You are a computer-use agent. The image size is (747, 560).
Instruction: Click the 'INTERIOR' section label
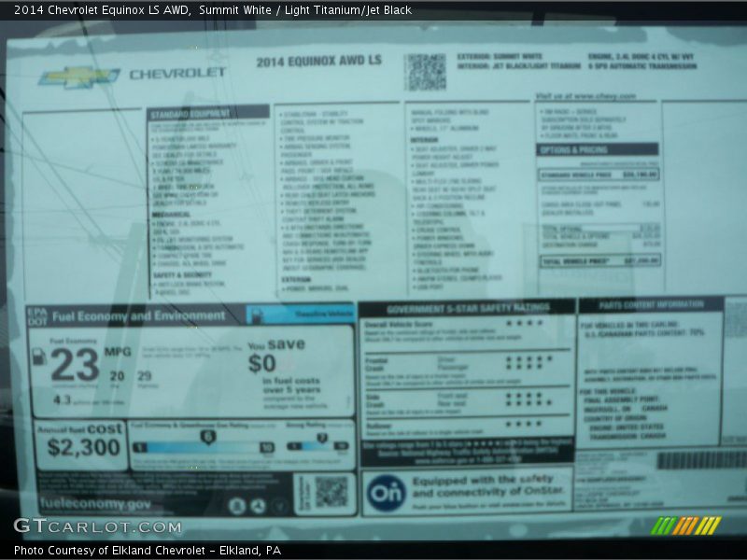(424, 140)
